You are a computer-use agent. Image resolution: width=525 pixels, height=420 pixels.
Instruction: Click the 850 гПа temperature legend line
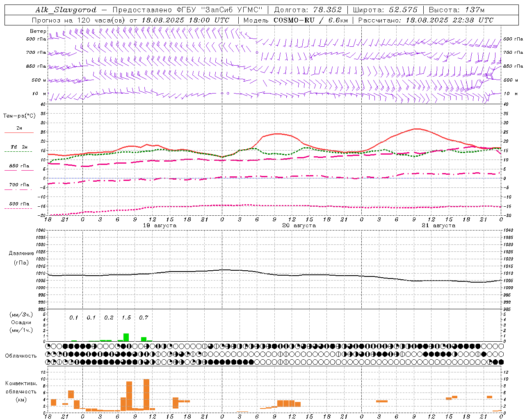point(19,170)
